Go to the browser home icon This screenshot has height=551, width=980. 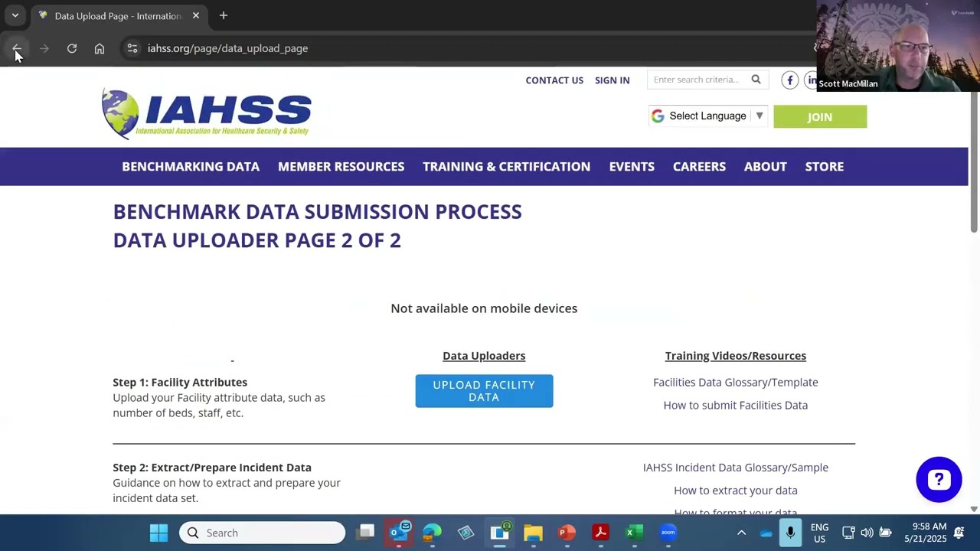(100, 48)
